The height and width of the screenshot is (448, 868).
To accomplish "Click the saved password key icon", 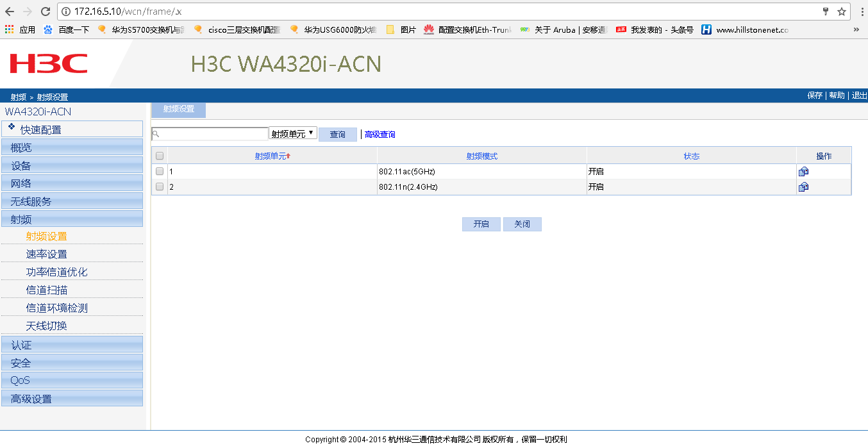I will [826, 12].
